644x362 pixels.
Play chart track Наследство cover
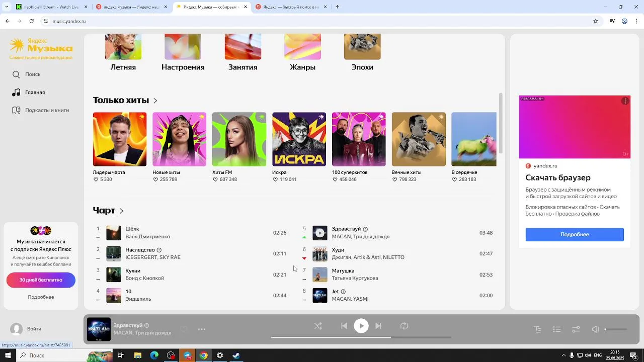(114, 253)
